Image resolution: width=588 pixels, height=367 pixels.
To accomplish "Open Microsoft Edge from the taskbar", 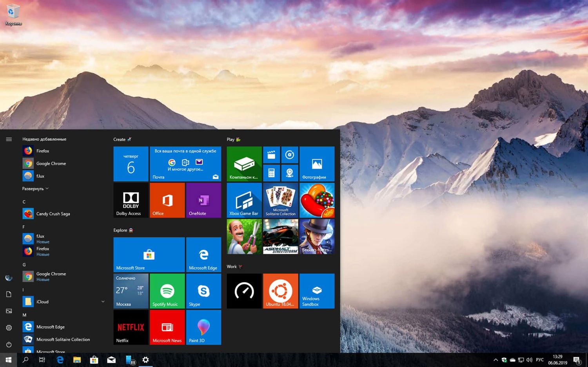I will pos(60,360).
